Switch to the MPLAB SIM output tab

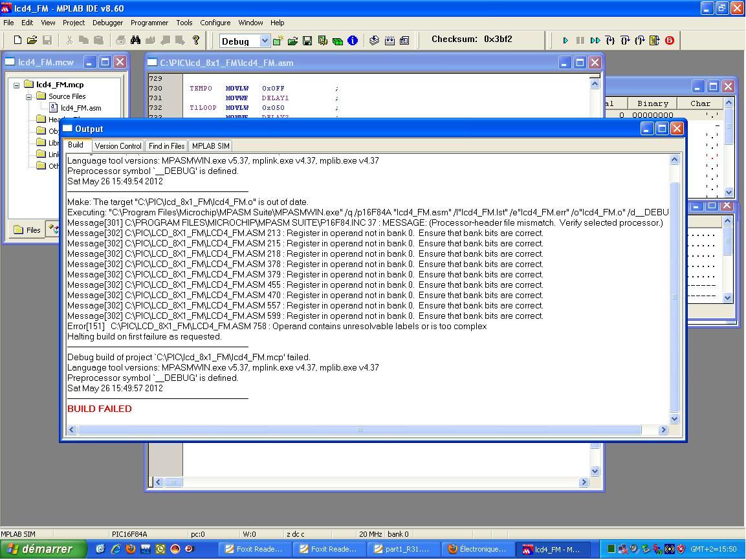[x=211, y=146]
